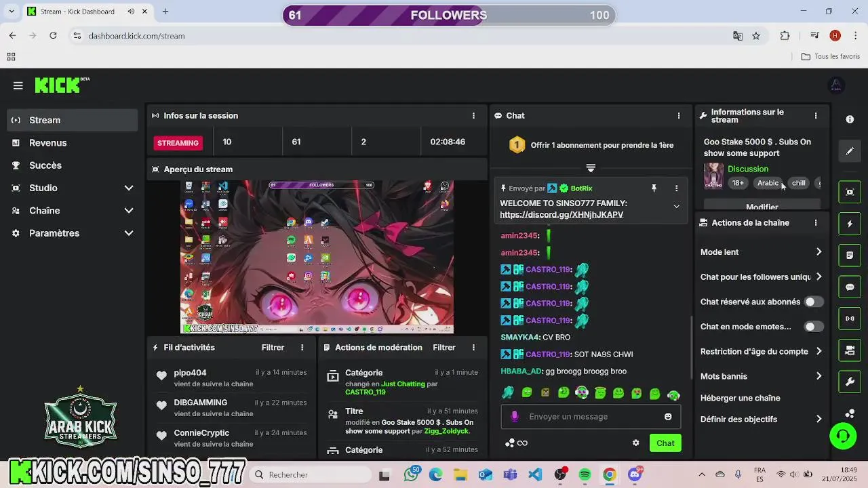
Task: Click user avatar in Kick header
Action: point(836,85)
